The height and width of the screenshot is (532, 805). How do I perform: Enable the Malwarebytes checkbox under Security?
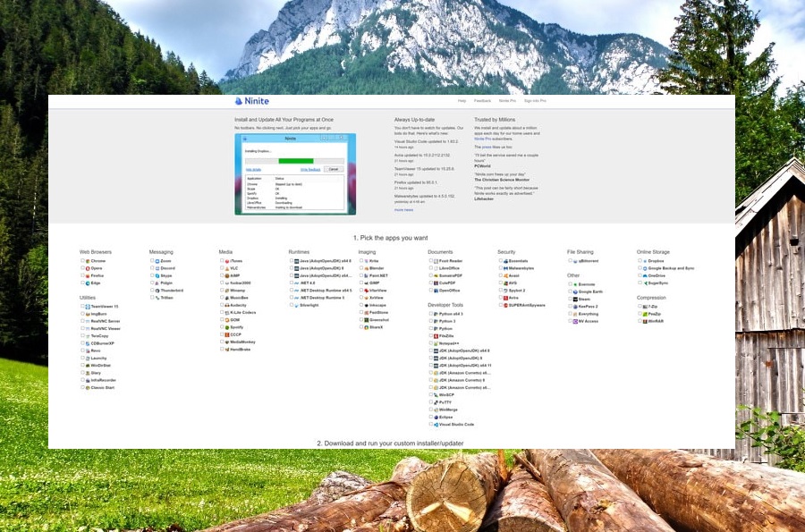[499, 268]
